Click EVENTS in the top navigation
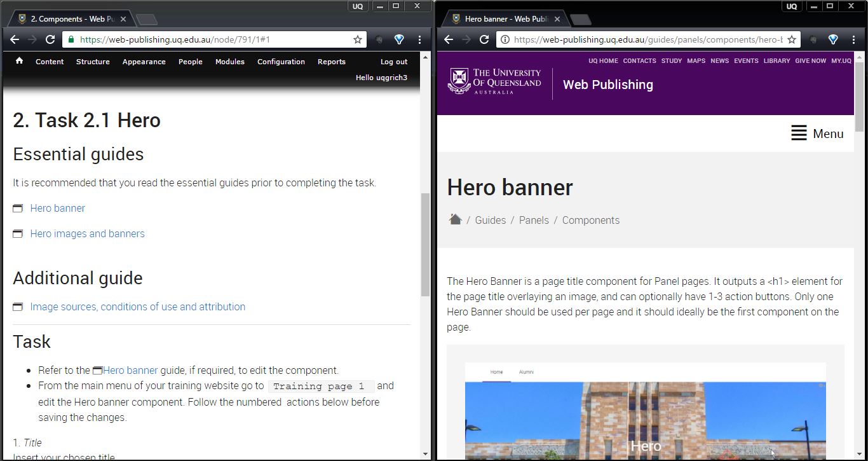 (746, 61)
